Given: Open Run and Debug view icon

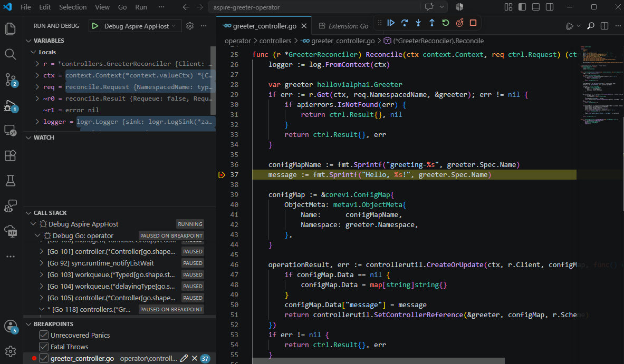Looking at the screenshot, I should pos(11,106).
